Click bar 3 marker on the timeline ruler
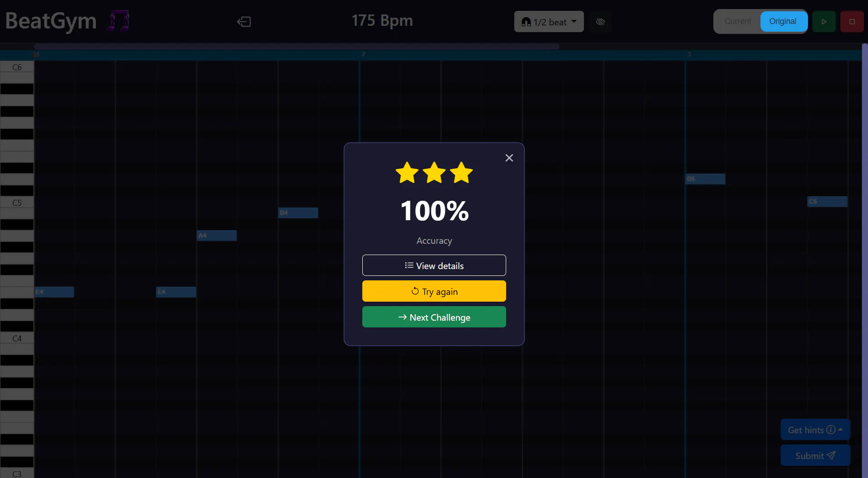 coord(689,54)
